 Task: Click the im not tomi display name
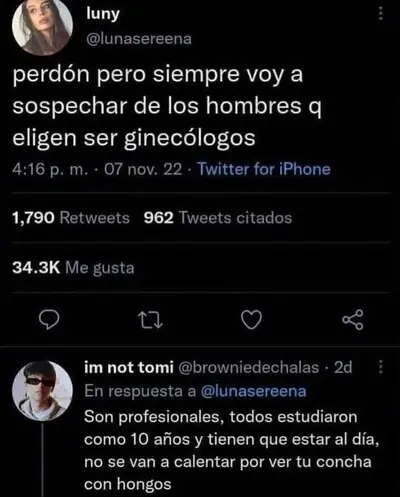click(129, 367)
